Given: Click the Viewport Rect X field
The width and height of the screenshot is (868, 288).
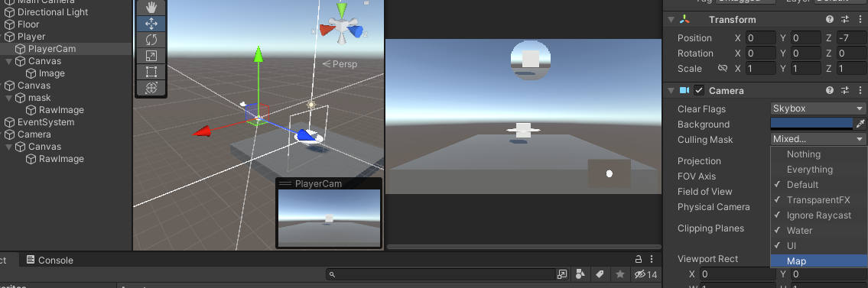Looking at the screenshot, I should [x=737, y=274].
